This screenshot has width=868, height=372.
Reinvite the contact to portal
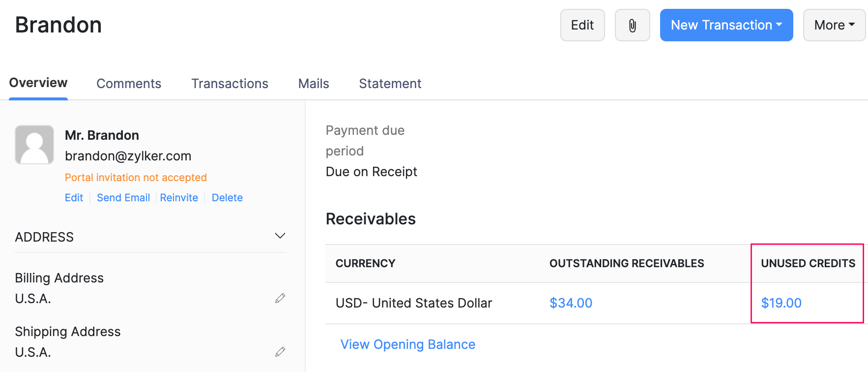pyautogui.click(x=179, y=198)
